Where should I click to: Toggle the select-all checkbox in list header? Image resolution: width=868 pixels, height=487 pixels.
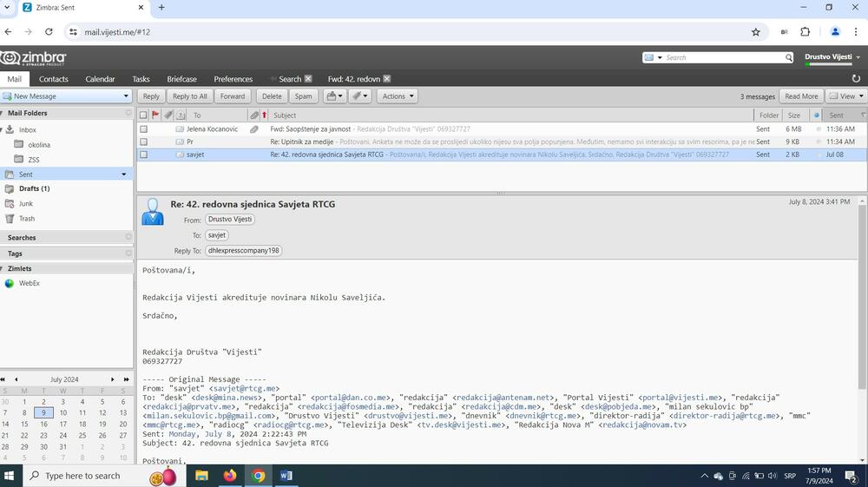tap(144, 115)
